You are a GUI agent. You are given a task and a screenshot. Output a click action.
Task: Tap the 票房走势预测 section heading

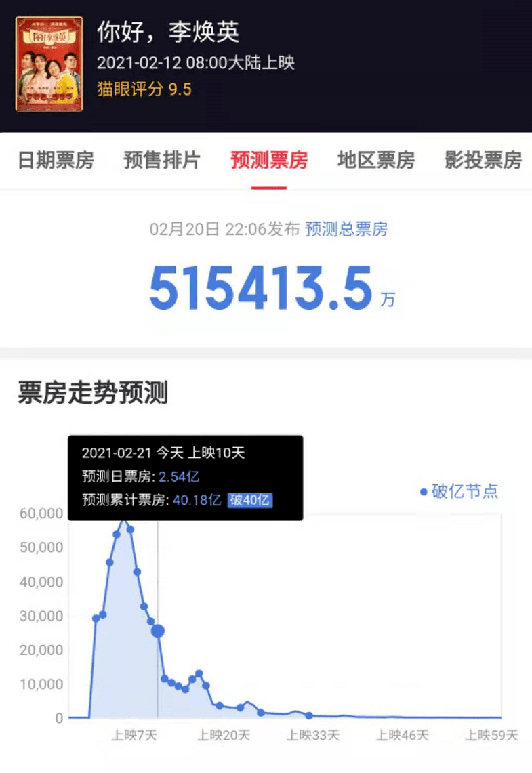94,392
